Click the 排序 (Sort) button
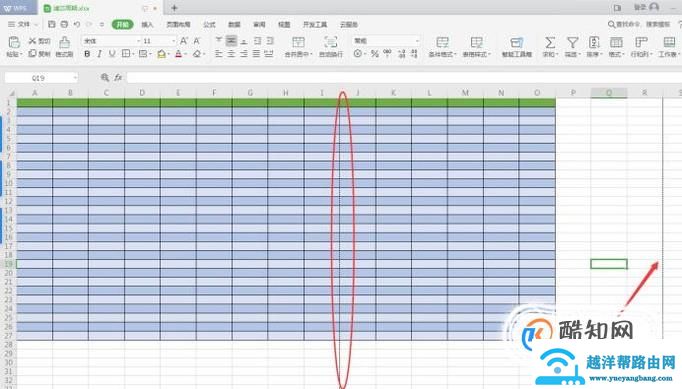682x389 pixels. point(594,47)
